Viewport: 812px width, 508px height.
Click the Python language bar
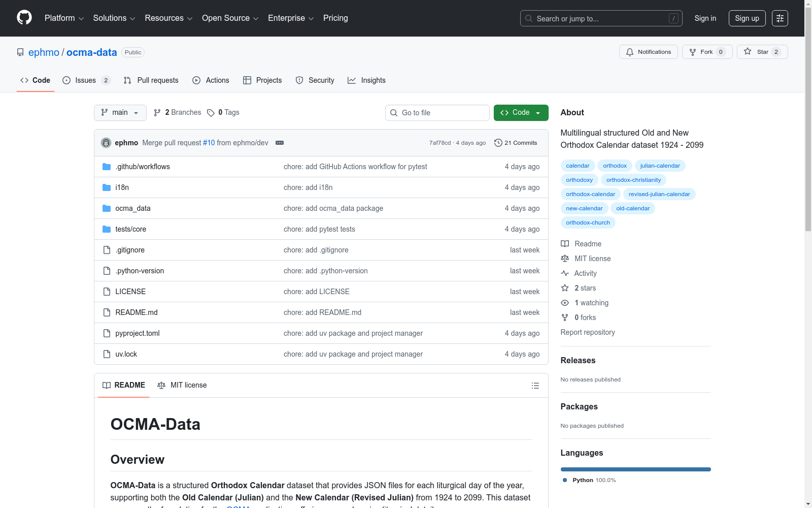click(636, 469)
